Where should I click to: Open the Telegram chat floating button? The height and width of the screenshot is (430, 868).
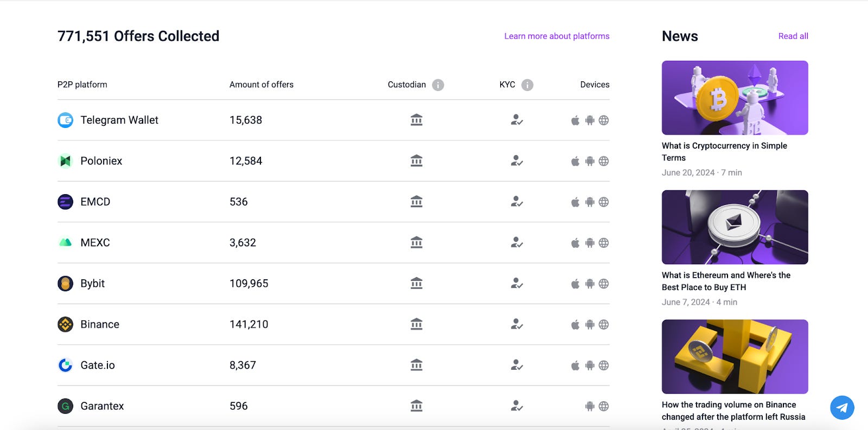(842, 407)
